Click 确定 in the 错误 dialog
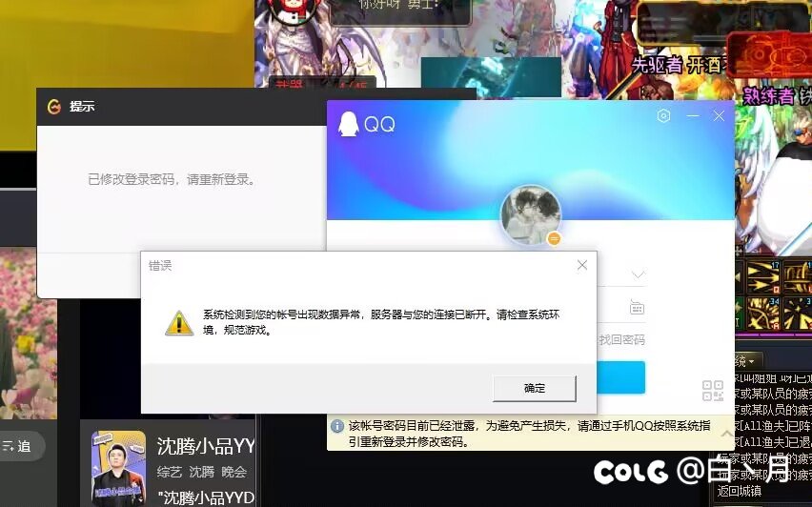 click(x=535, y=388)
